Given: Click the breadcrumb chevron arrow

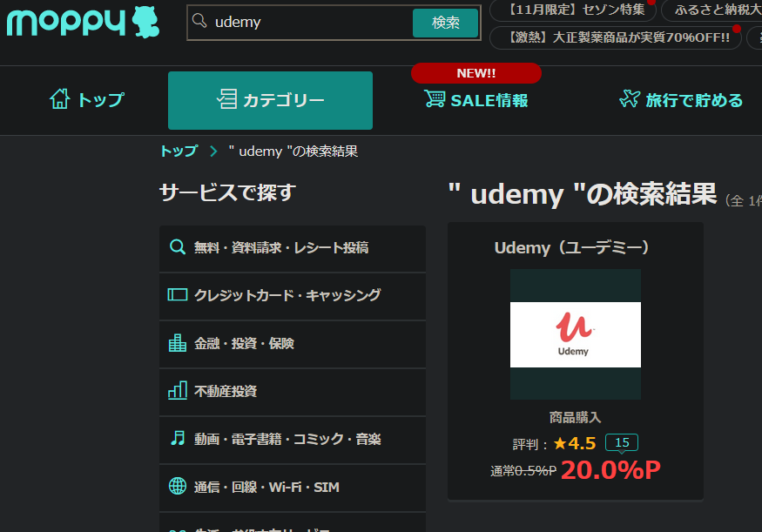Looking at the screenshot, I should 213,152.
